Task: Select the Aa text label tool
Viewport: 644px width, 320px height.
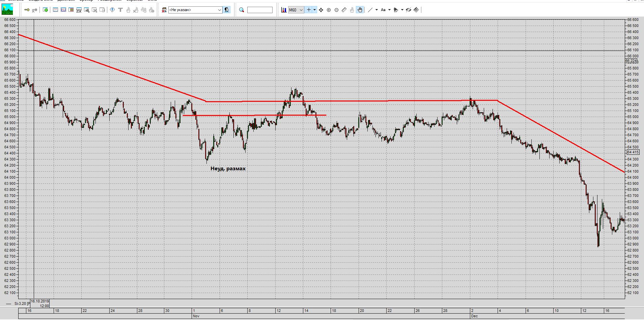Action: pyautogui.click(x=383, y=10)
